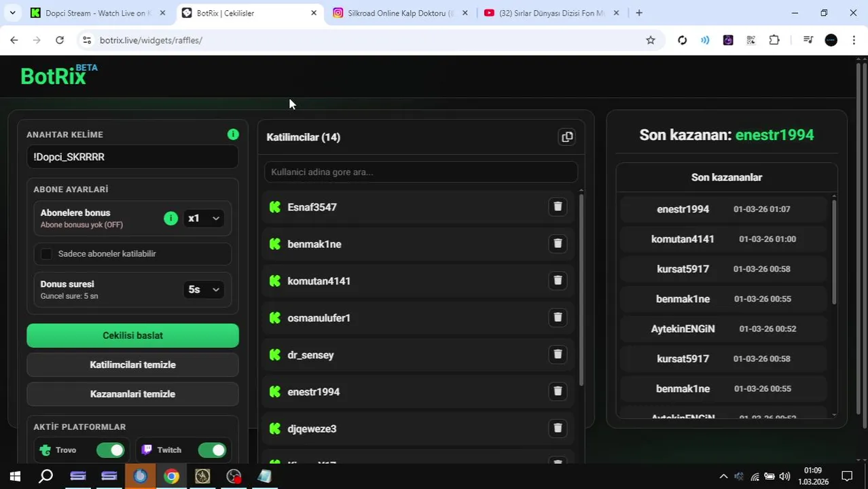
Task: Check Sadece aboneler katilabilir checkbox
Action: pos(46,253)
